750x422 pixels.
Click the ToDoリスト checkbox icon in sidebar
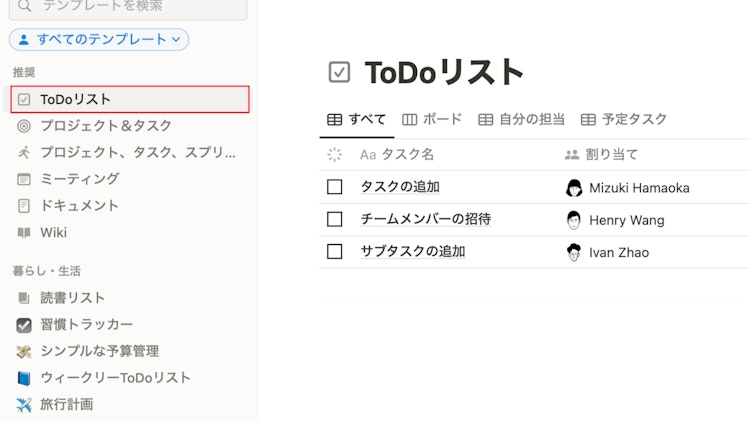point(24,99)
